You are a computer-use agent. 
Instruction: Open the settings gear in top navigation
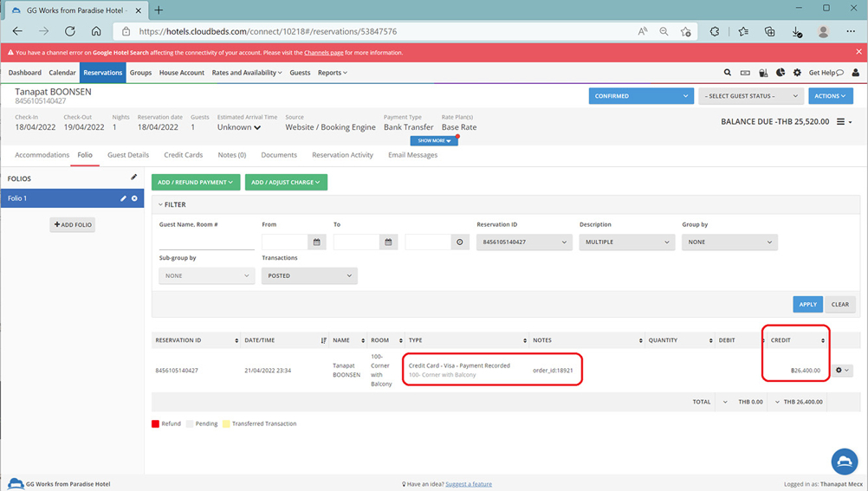(x=797, y=73)
